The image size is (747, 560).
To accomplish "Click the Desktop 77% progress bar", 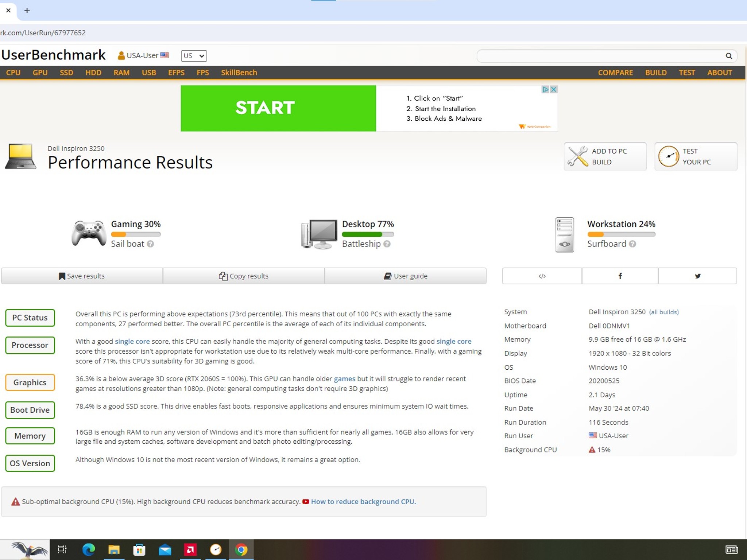I will [x=368, y=234].
